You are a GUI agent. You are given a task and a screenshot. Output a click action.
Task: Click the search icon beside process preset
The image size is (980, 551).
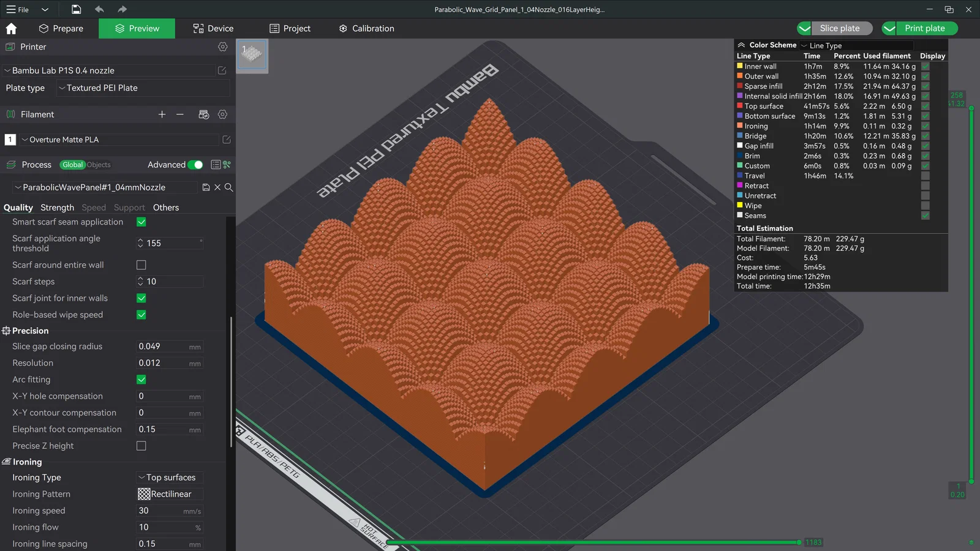click(x=228, y=187)
